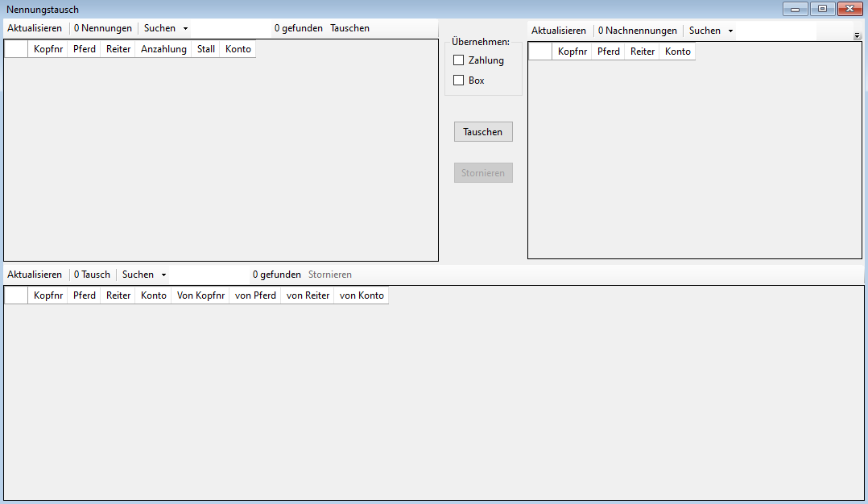Refresh the Nennungen list with Aktualisieren

point(35,28)
